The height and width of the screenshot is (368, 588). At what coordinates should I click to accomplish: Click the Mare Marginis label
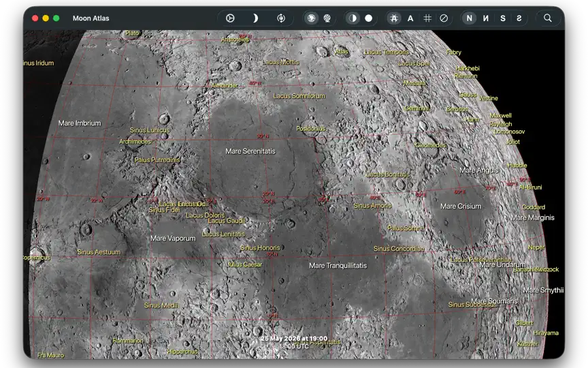tap(533, 218)
